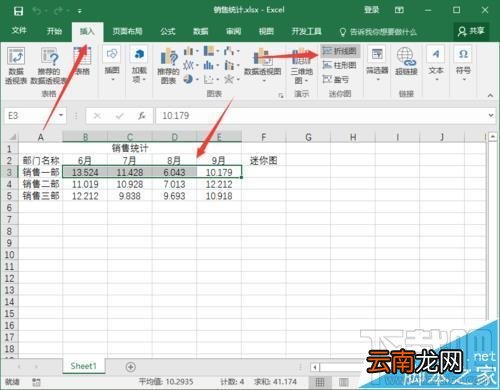Select row 6 header
The width and height of the screenshot is (500, 390).
coord(9,208)
